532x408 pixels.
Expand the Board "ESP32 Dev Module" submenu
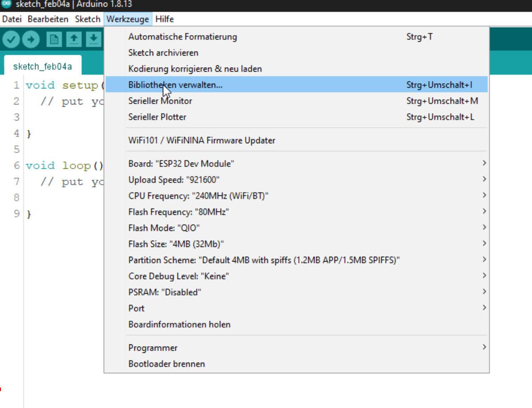(181, 164)
